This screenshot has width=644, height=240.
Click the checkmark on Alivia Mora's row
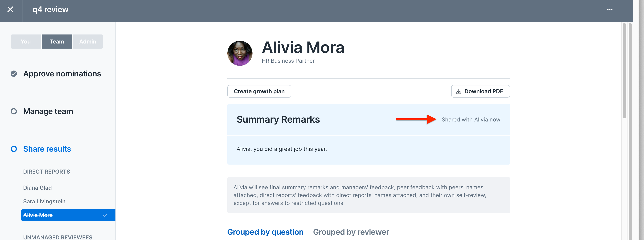point(105,215)
